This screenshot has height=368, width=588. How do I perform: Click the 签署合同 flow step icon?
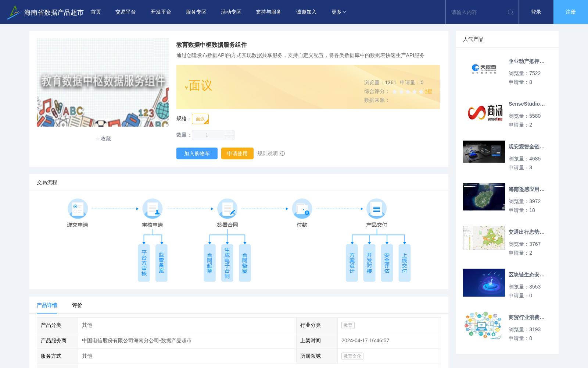pos(227,209)
